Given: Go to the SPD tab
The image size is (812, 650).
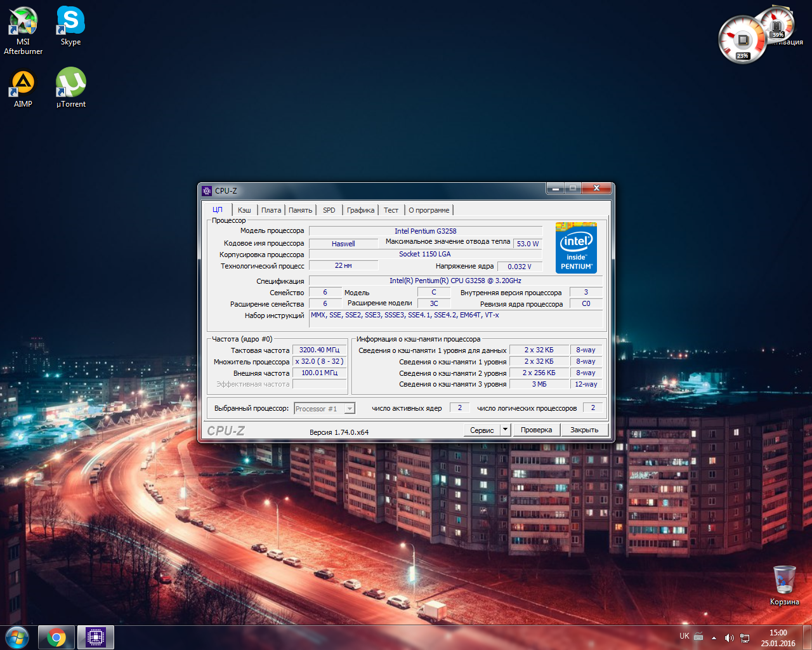Looking at the screenshot, I should 329,210.
